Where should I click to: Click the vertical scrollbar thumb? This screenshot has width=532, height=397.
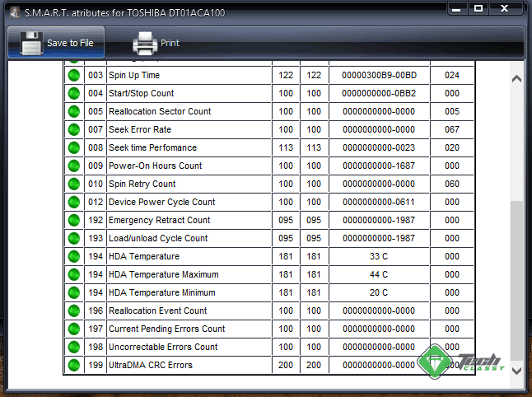click(x=516, y=281)
